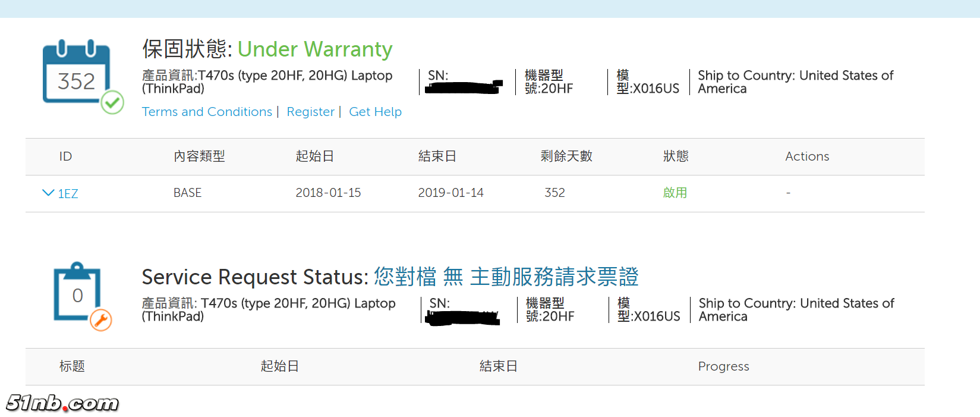The width and height of the screenshot is (980, 417).
Task: Click the warranty table 起始日 column header
Action: click(x=314, y=156)
